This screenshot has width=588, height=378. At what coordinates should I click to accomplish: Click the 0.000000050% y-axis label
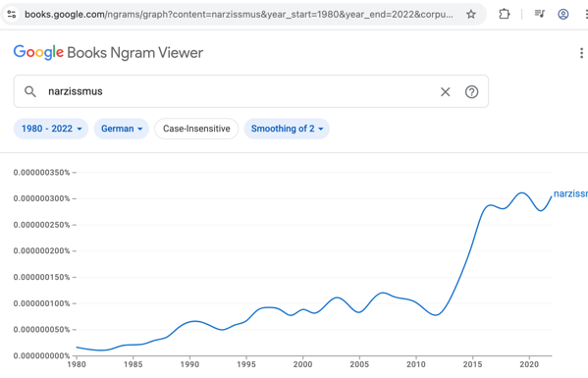click(41, 330)
